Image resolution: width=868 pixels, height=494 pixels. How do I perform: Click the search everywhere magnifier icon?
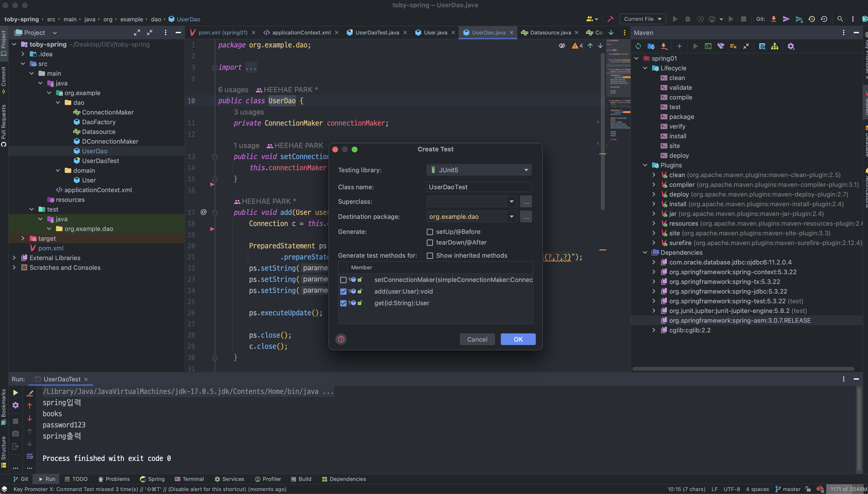840,19
